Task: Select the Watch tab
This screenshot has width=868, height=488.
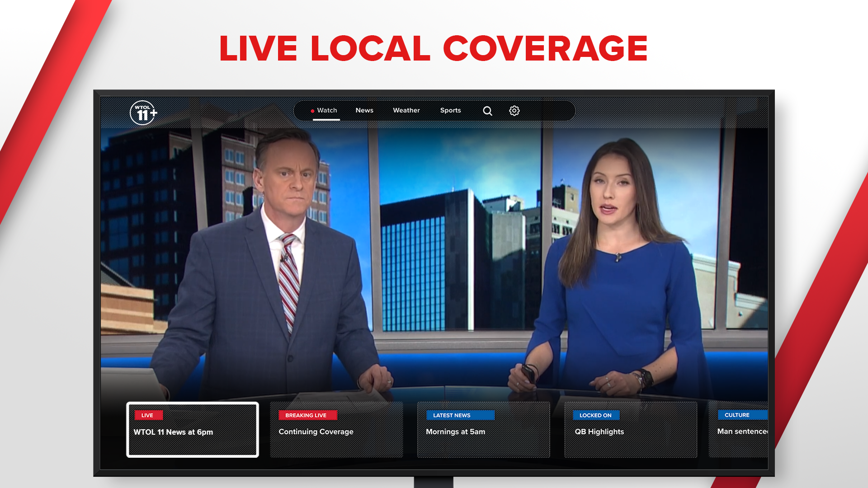Action: click(x=326, y=110)
